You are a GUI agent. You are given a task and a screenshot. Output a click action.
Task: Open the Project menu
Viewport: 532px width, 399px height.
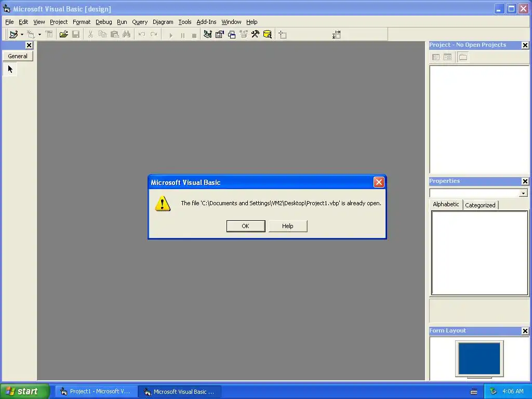pyautogui.click(x=59, y=22)
